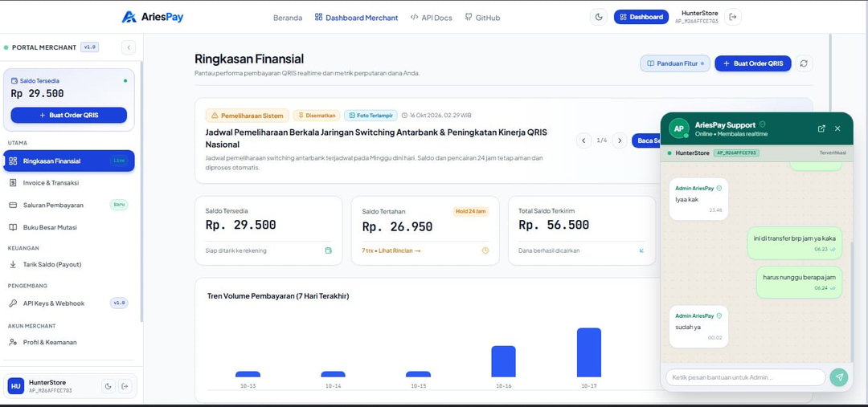Open Tarik Saldo (Payout) menu

68,265
